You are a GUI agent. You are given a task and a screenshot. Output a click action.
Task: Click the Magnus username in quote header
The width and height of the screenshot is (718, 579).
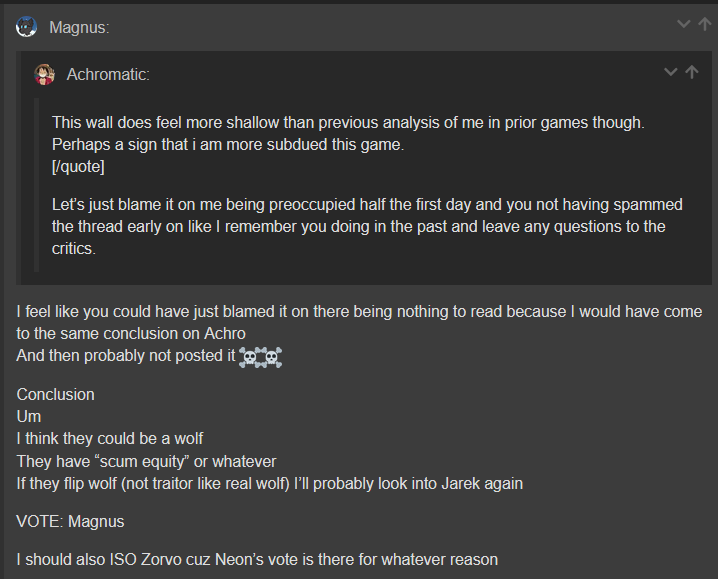click(79, 27)
